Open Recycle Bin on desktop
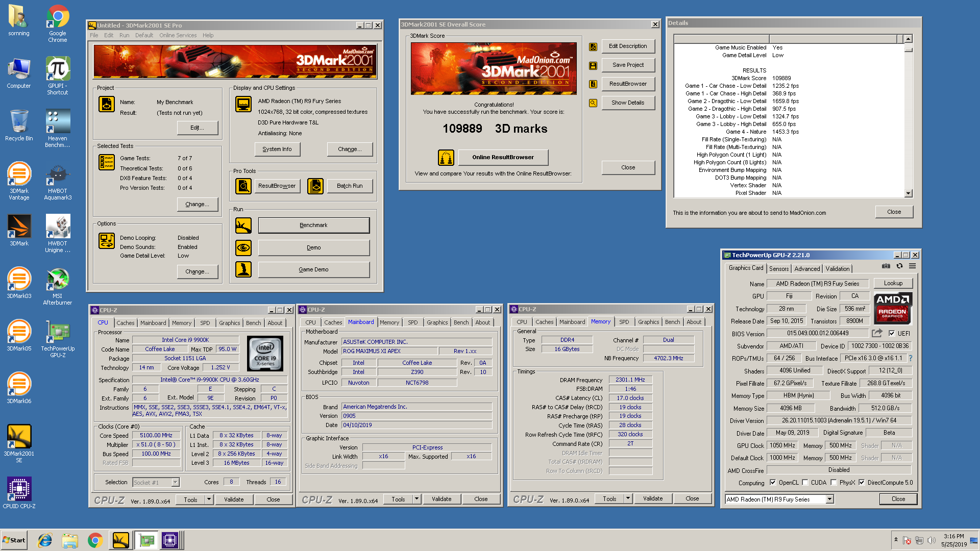980x551 pixels. (x=19, y=126)
